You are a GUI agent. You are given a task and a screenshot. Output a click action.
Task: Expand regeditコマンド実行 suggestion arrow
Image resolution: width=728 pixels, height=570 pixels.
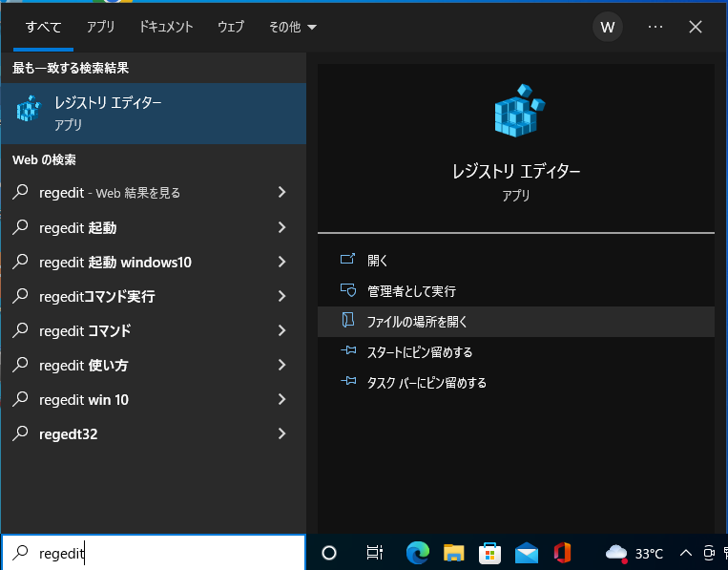(x=281, y=296)
